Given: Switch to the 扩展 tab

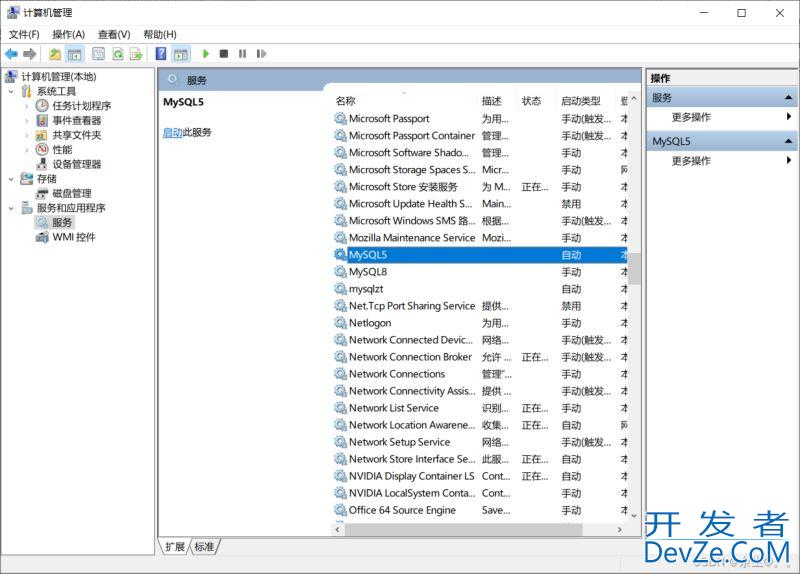Looking at the screenshot, I should [175, 546].
